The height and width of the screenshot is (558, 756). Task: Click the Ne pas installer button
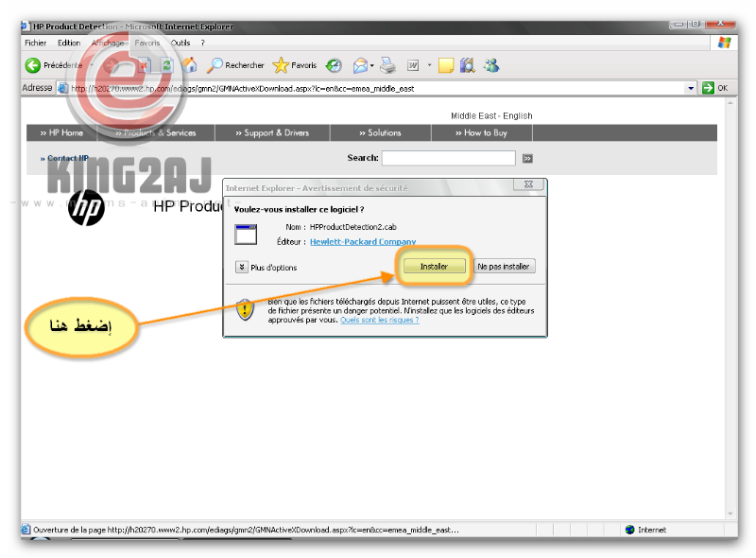[505, 267]
